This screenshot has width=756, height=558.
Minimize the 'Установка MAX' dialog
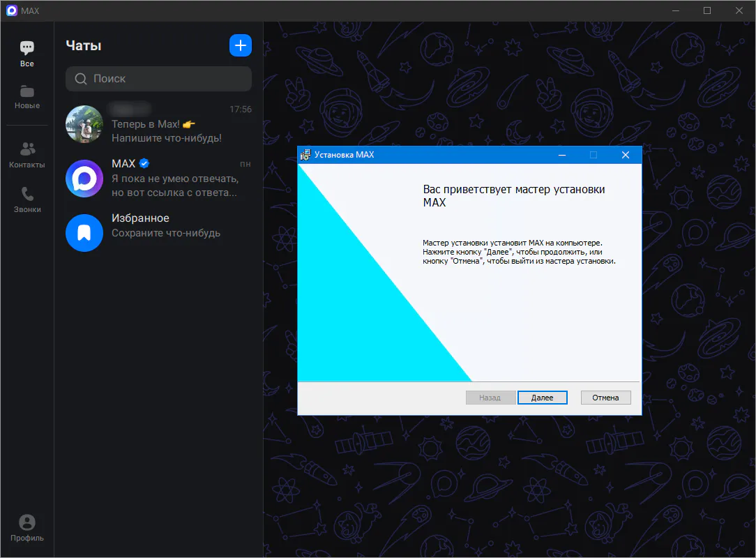point(562,155)
